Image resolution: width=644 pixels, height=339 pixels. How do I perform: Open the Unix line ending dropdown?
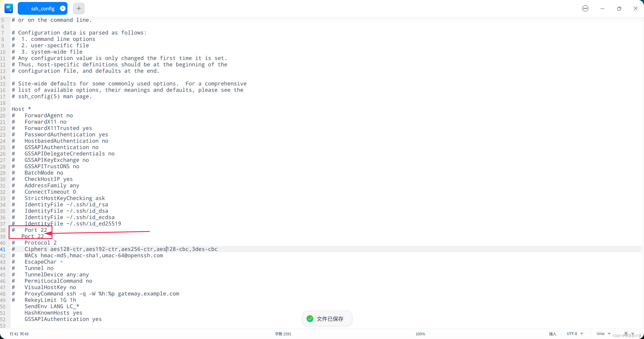(603, 333)
